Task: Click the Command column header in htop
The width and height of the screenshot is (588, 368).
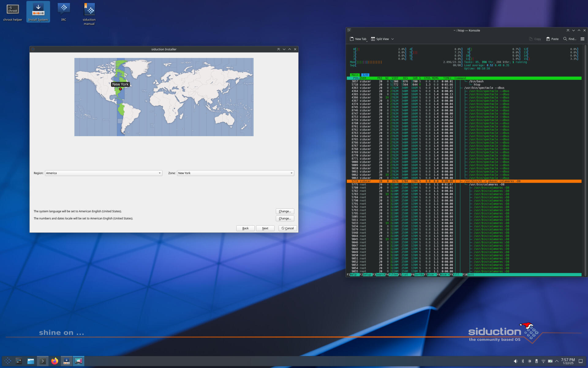Action: coord(460,78)
